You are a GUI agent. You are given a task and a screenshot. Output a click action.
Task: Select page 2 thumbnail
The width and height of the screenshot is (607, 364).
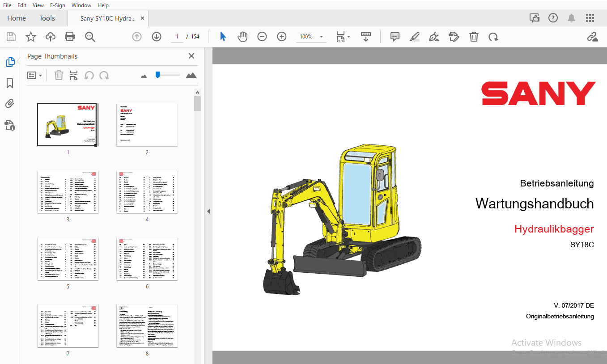(x=147, y=125)
